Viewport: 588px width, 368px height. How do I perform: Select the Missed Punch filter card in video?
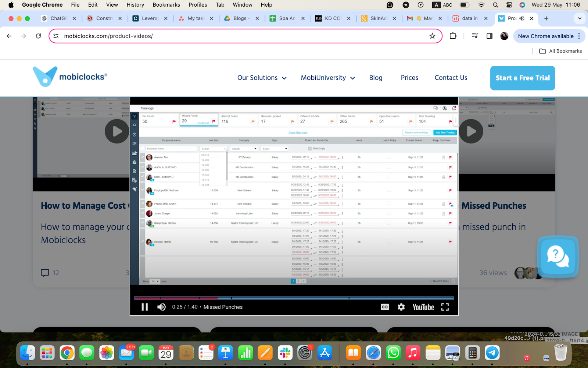pos(199,119)
